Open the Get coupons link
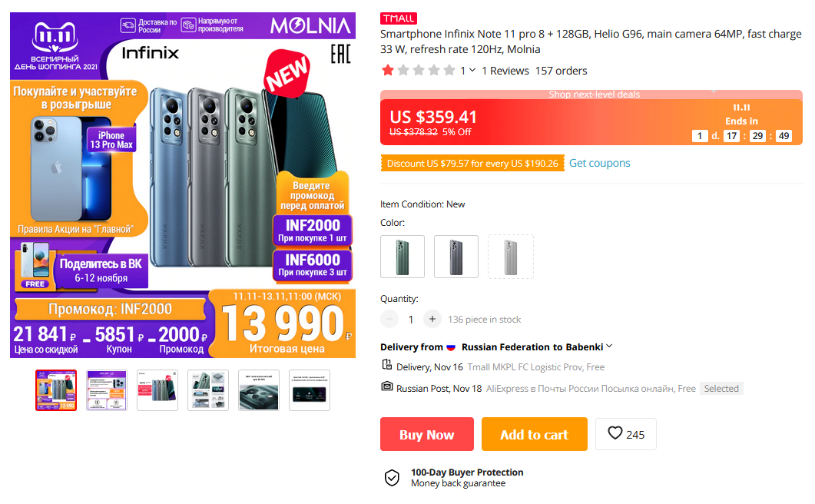 [599, 163]
